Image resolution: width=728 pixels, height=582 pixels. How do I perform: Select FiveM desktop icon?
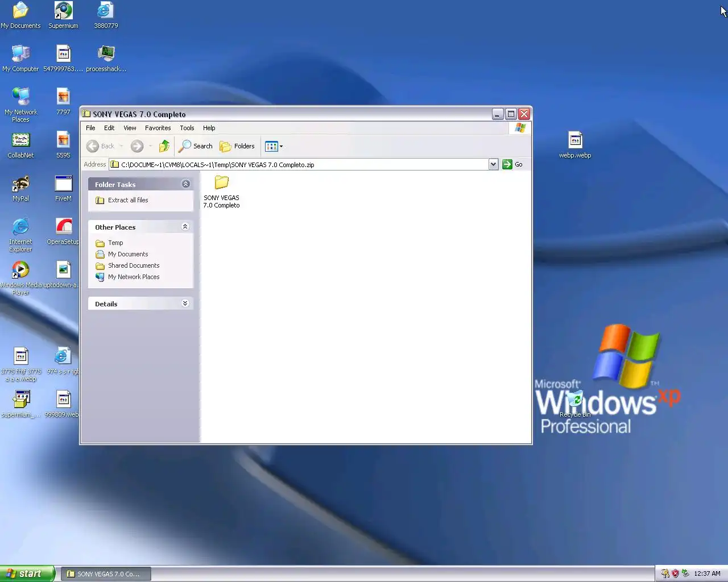point(63,188)
